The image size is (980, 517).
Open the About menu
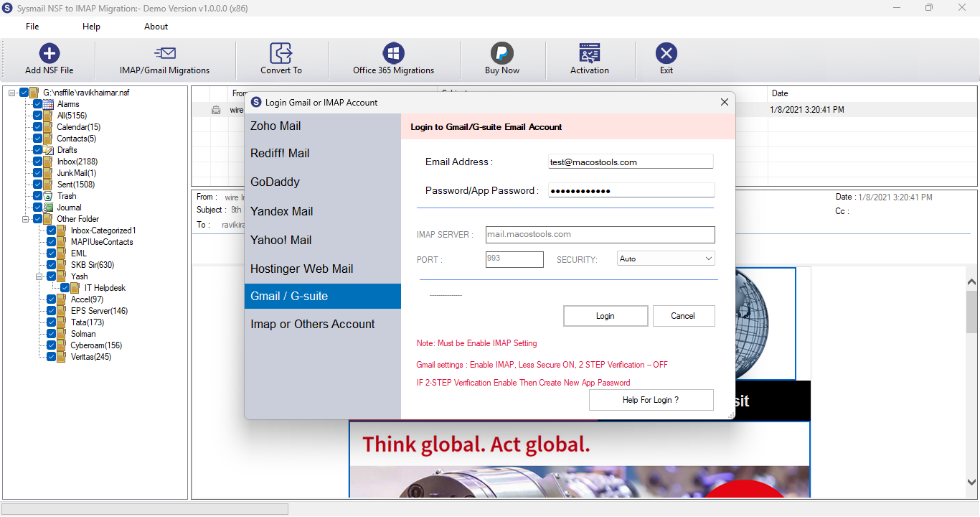coord(156,27)
